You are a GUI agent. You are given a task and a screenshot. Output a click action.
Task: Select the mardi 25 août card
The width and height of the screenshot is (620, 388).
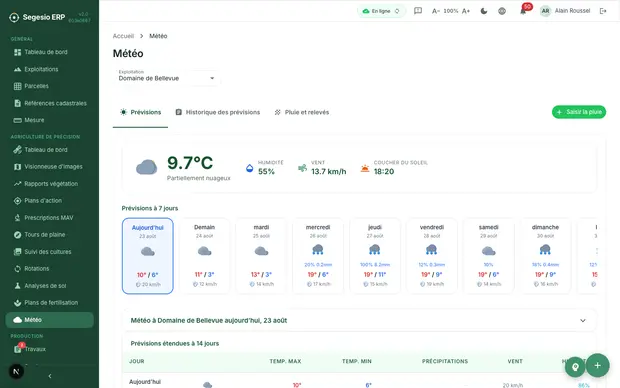coord(261,256)
